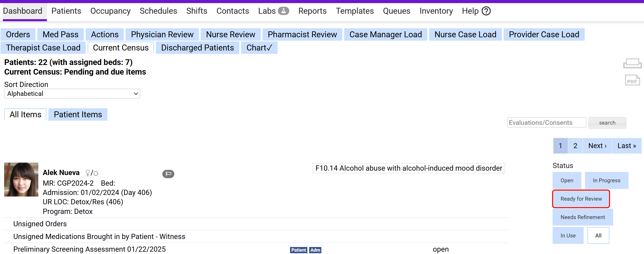Open the Inventory menu

coord(436,11)
